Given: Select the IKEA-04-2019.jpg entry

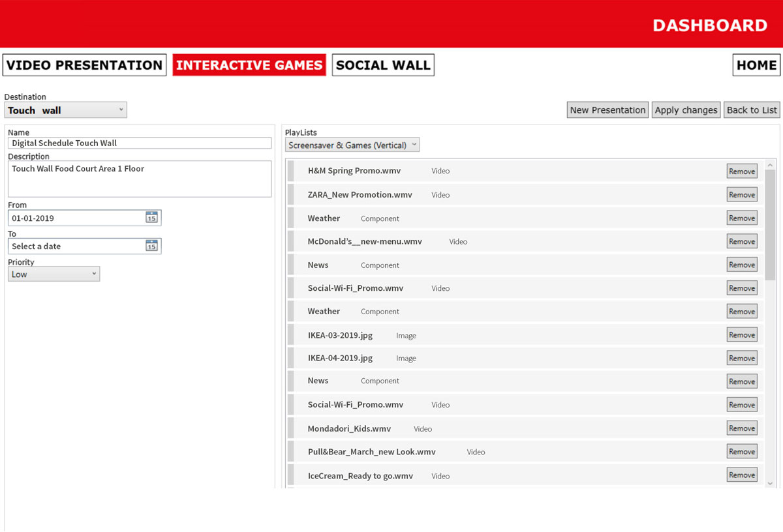Looking at the screenshot, I should 525,358.
